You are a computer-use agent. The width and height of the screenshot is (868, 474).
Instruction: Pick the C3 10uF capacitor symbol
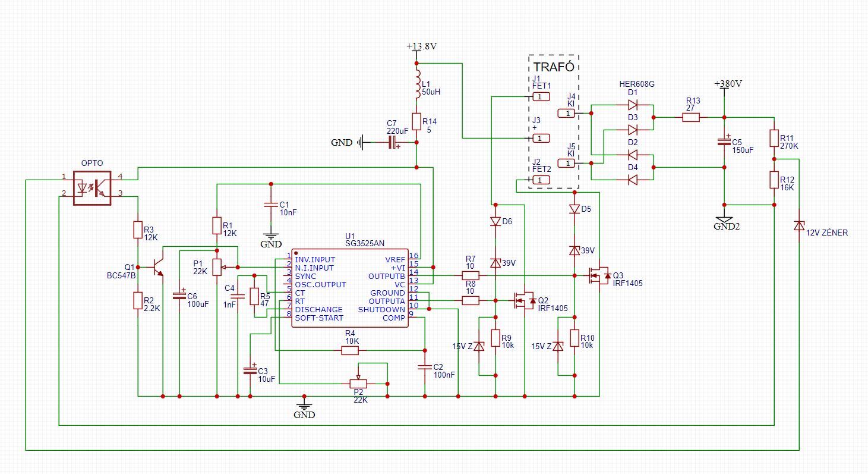[250, 370]
